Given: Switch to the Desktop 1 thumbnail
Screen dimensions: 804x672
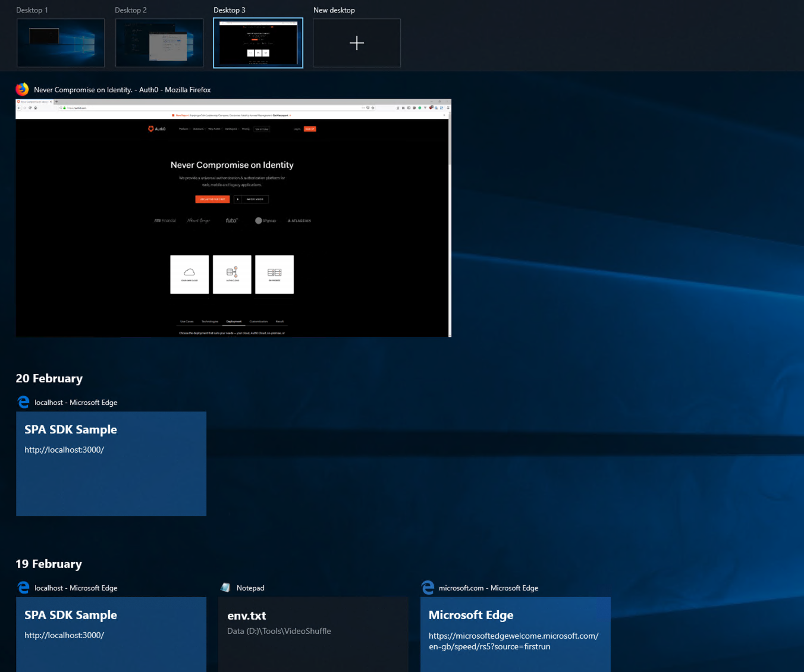Looking at the screenshot, I should pyautogui.click(x=61, y=43).
